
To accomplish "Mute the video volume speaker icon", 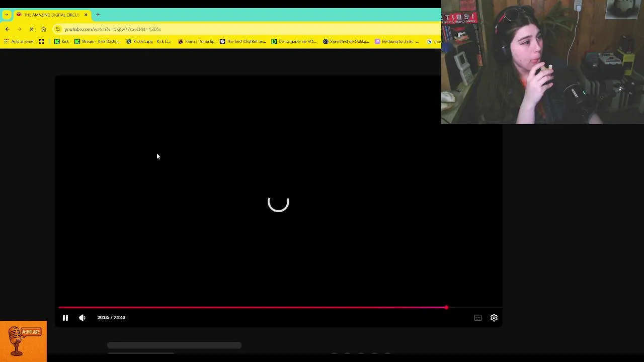I will 82,318.
